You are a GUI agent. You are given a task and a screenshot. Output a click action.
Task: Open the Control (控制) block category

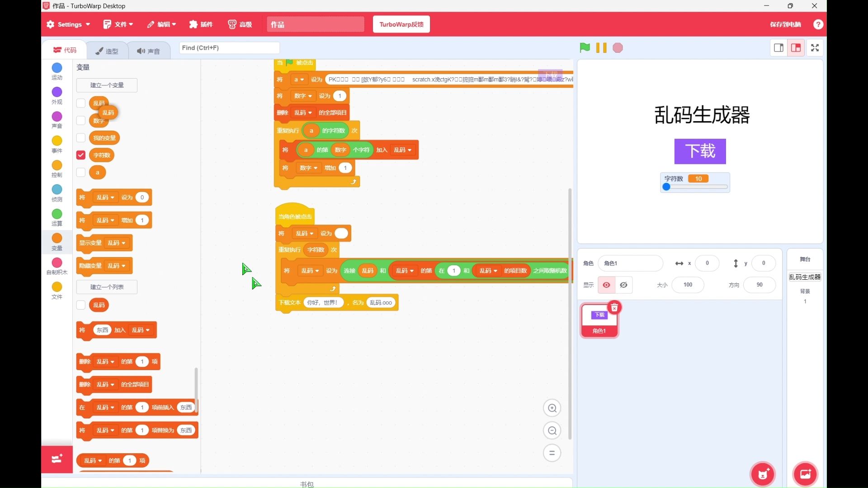point(57,169)
